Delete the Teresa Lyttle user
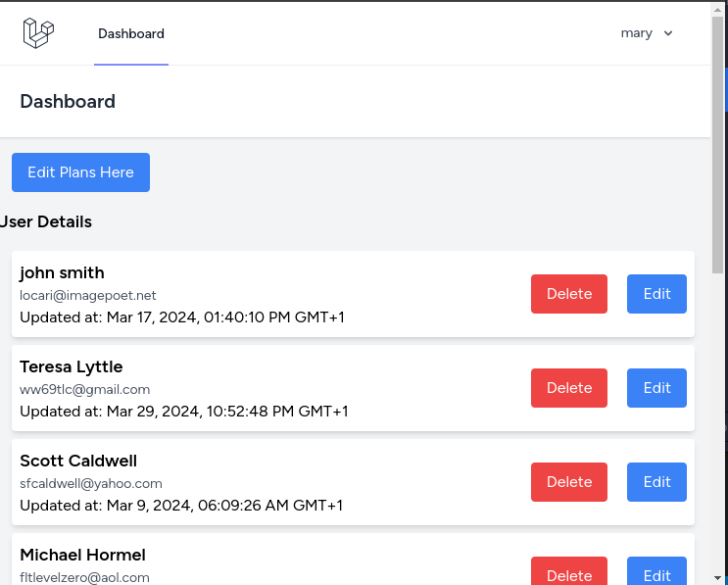 click(569, 388)
